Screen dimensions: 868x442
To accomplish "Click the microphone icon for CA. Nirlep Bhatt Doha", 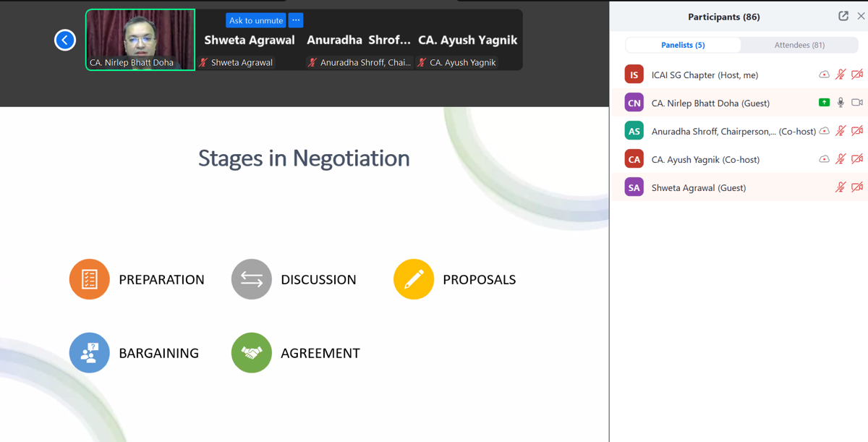I will pyautogui.click(x=841, y=103).
